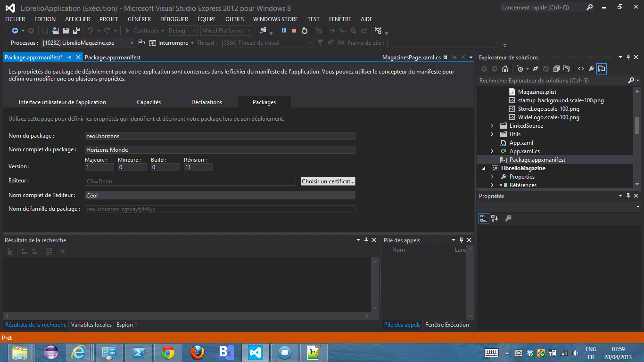The width and height of the screenshot is (644, 362).
Task: Click the Solution Explorer search magnifier icon
Action: (631, 81)
